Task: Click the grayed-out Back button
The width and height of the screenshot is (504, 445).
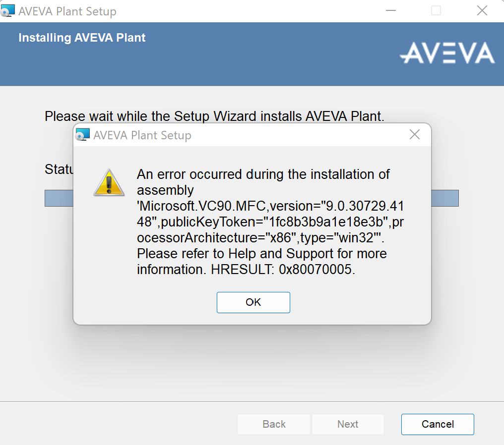Action: (x=274, y=424)
